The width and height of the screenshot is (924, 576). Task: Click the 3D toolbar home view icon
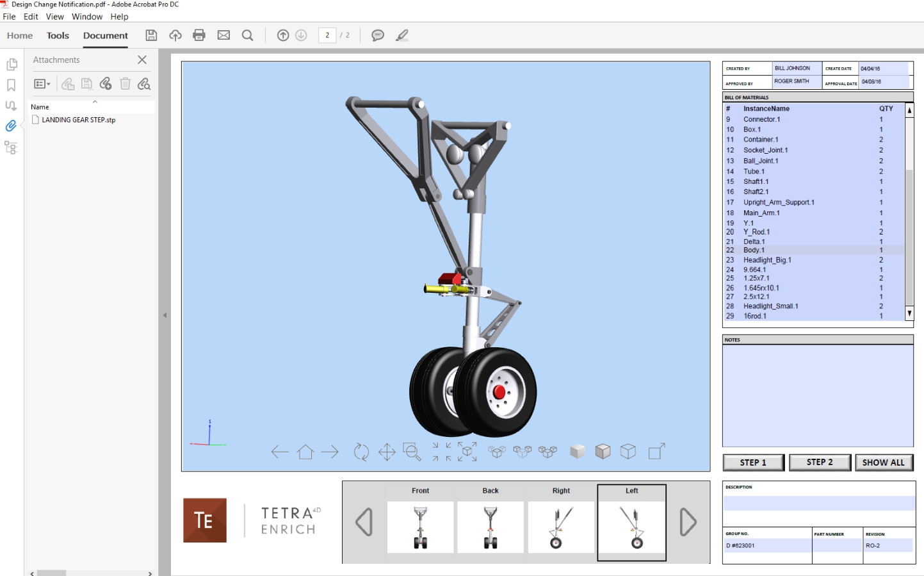coord(305,452)
